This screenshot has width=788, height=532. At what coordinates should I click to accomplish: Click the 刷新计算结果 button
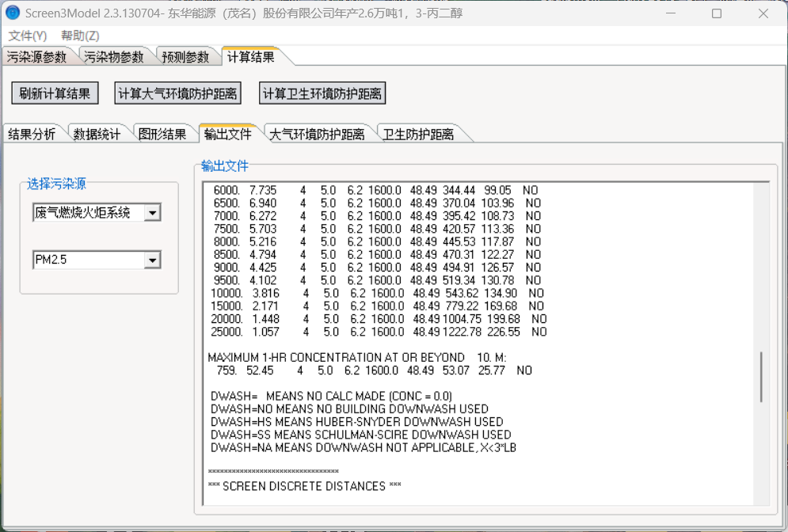55,93
